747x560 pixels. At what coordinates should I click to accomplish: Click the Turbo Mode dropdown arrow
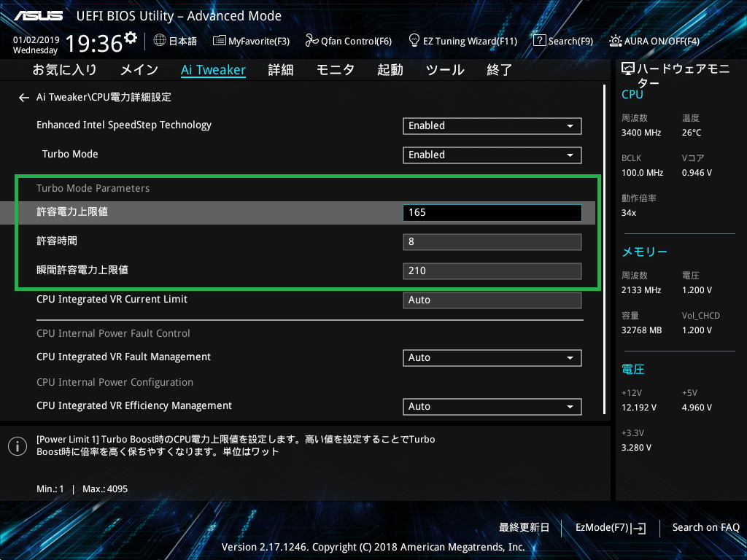point(570,156)
